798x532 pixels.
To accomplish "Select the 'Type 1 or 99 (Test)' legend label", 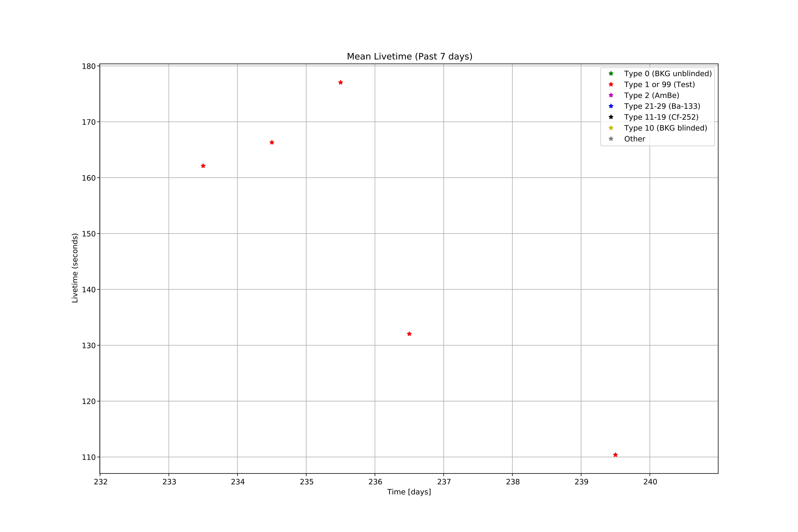I will point(659,84).
